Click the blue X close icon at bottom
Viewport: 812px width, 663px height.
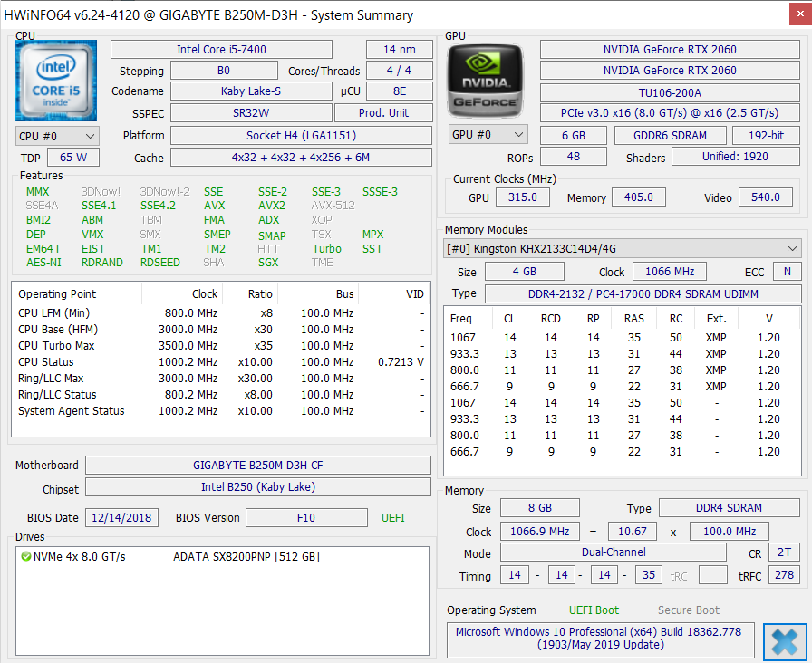tap(785, 642)
